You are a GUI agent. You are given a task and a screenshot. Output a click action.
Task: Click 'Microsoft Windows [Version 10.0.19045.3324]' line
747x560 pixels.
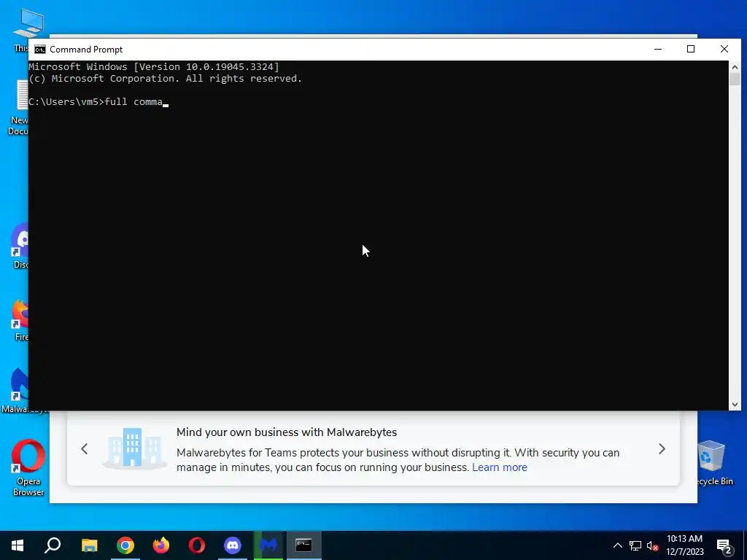[154, 66]
